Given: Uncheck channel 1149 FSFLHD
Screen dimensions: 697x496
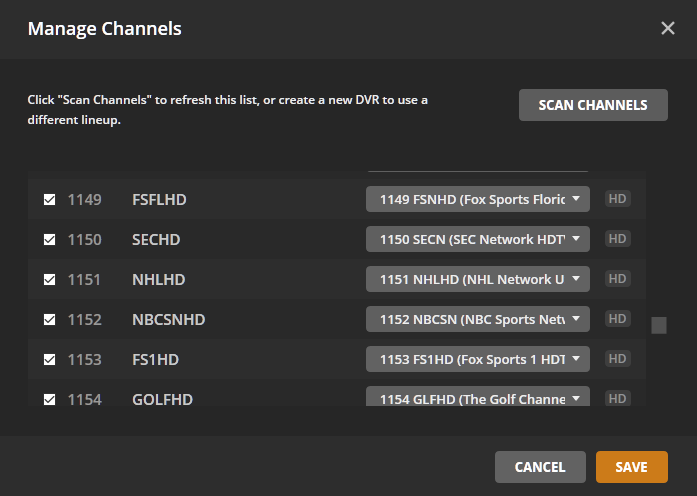Looking at the screenshot, I should (49, 200).
